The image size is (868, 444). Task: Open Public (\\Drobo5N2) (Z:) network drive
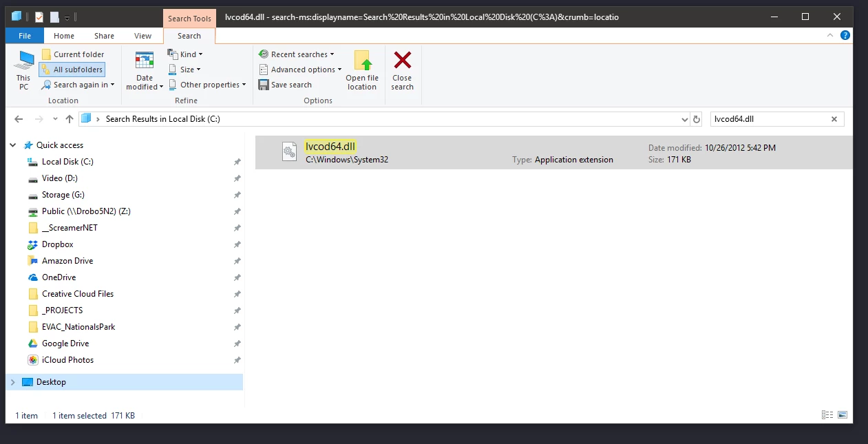click(86, 211)
